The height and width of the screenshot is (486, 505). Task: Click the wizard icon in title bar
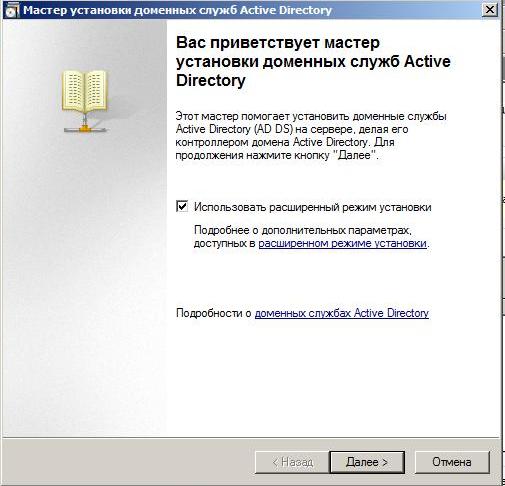tap(12, 11)
